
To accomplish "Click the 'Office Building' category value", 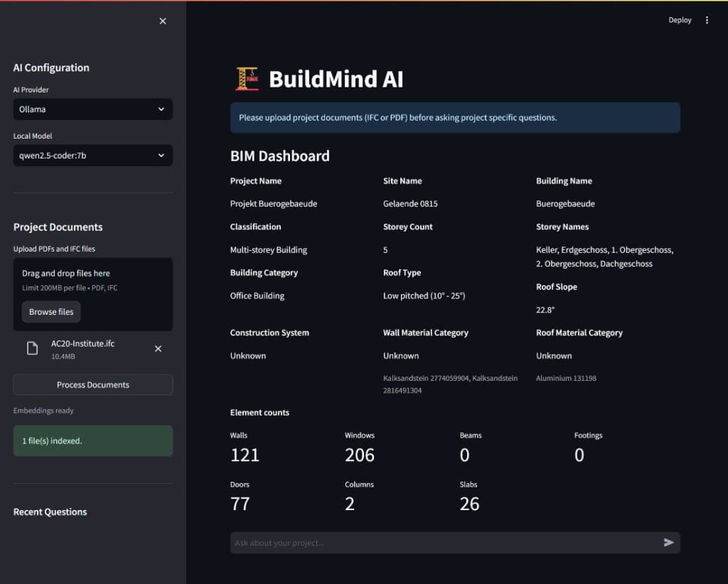I will 257,296.
